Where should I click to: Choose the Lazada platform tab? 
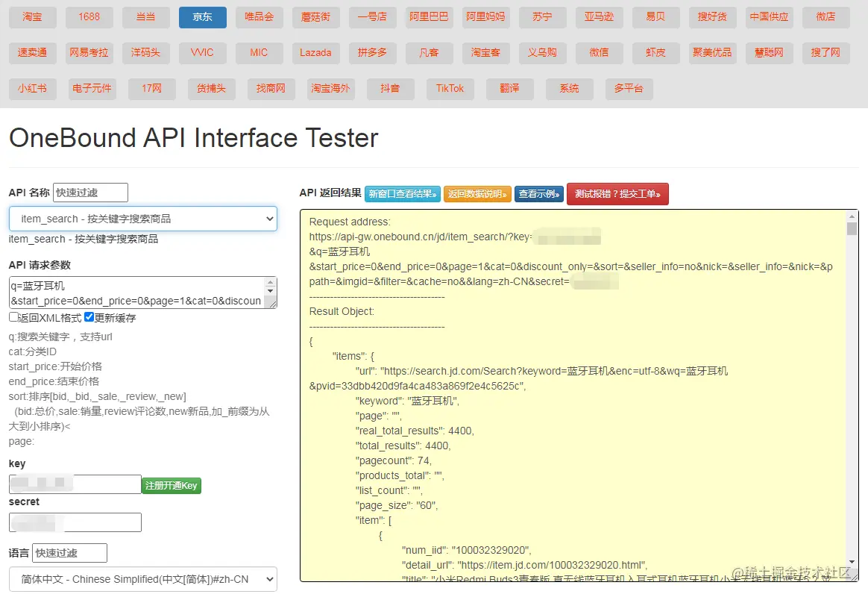(315, 53)
